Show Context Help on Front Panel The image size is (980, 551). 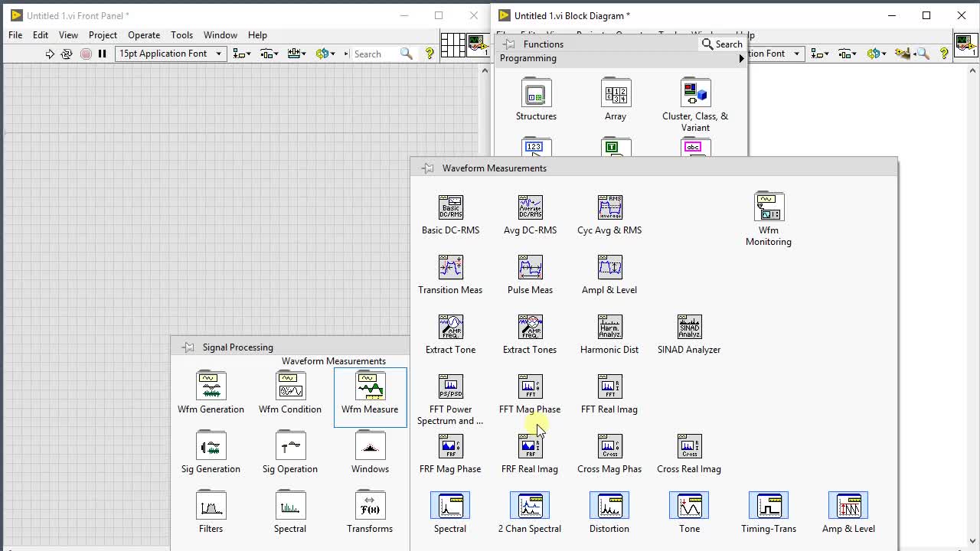(x=430, y=54)
